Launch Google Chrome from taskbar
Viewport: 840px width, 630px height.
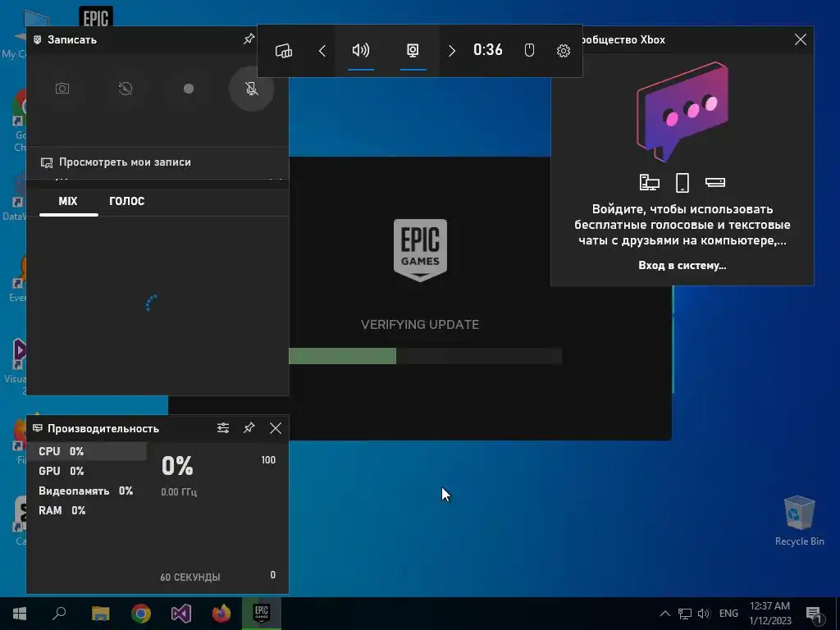[141, 614]
